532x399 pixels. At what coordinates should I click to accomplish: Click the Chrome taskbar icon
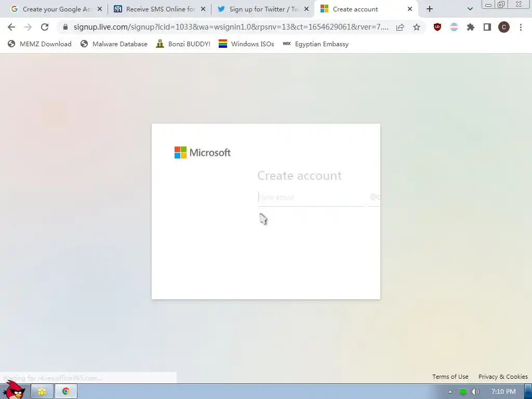coord(66,392)
